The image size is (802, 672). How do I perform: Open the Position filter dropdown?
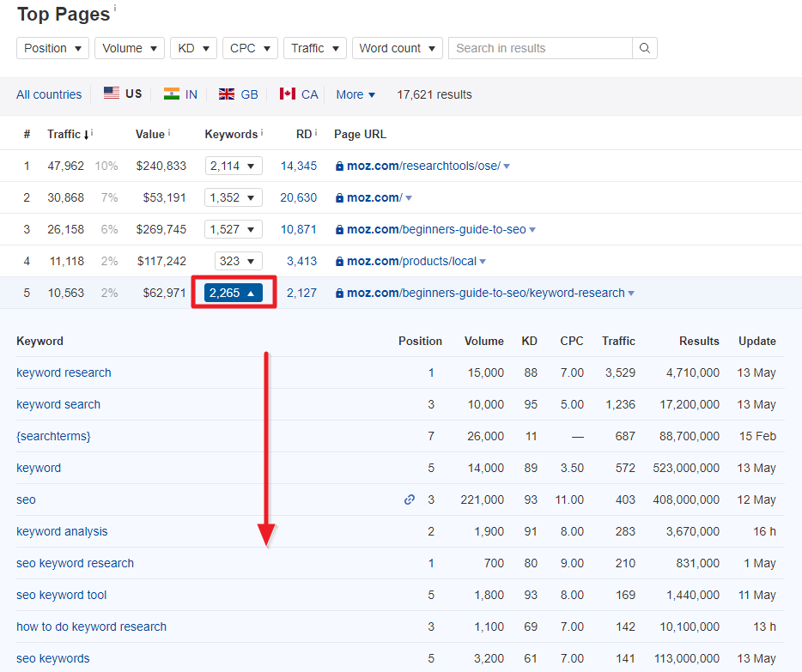click(52, 48)
